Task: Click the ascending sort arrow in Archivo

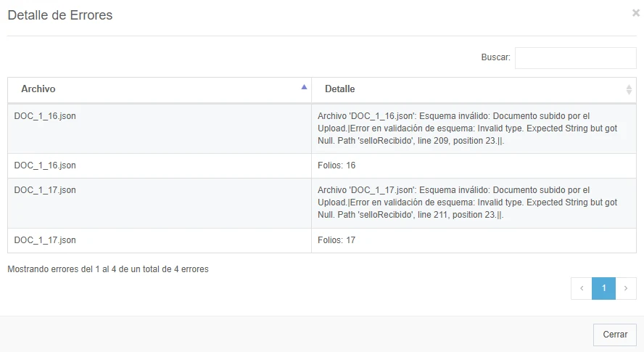Action: (x=304, y=87)
